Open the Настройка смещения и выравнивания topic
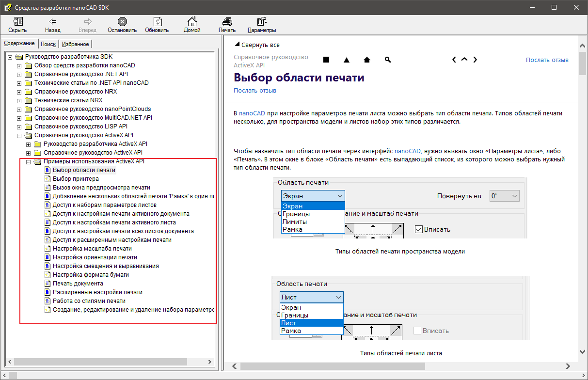The width and height of the screenshot is (588, 380). pyautogui.click(x=106, y=266)
